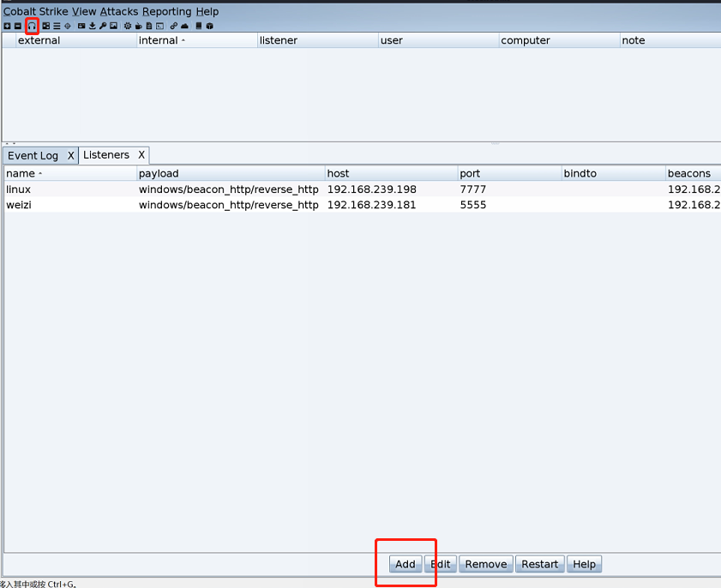
Task: Sort sessions by internal column
Action: point(197,40)
